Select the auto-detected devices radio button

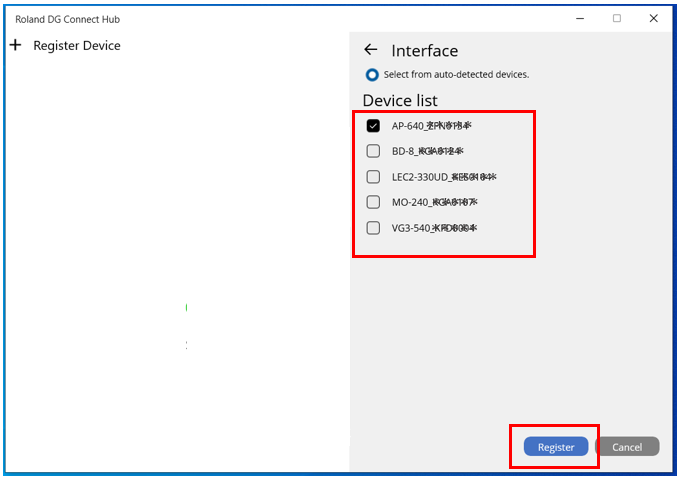tap(372, 75)
